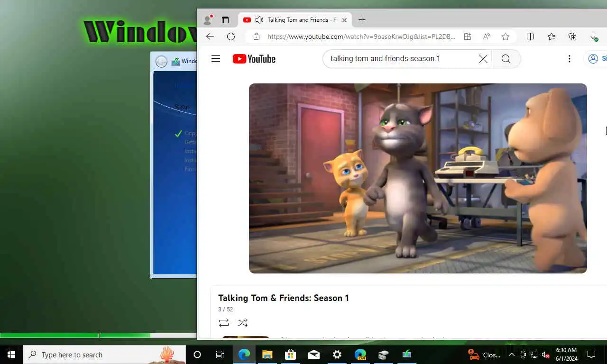607x364 pixels.
Task: Click 'Status' label in the setup window
Action: pyautogui.click(x=182, y=107)
